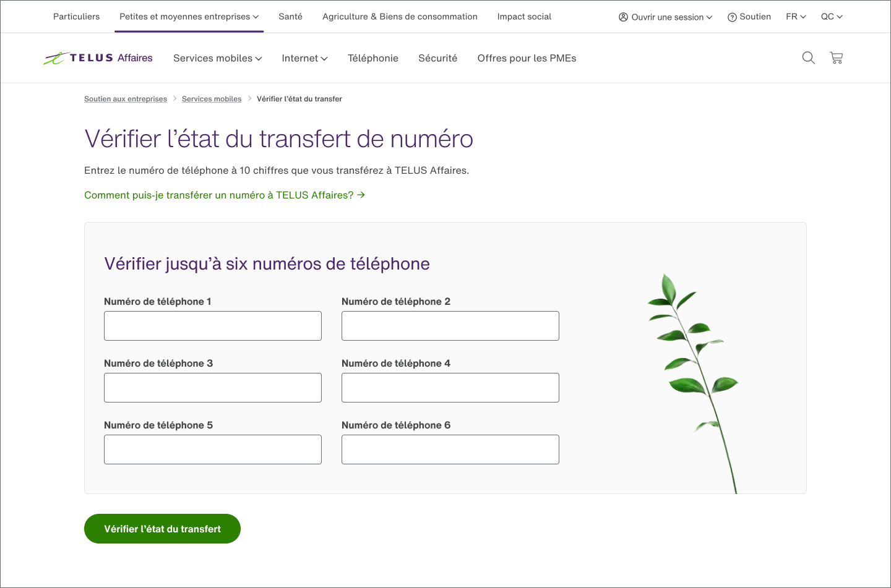Select Sécurité in main navigation
This screenshot has width=891, height=588.
click(x=437, y=58)
